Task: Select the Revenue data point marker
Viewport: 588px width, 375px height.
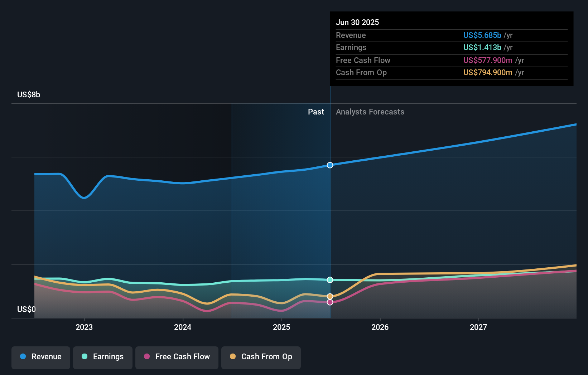Action: click(330, 165)
